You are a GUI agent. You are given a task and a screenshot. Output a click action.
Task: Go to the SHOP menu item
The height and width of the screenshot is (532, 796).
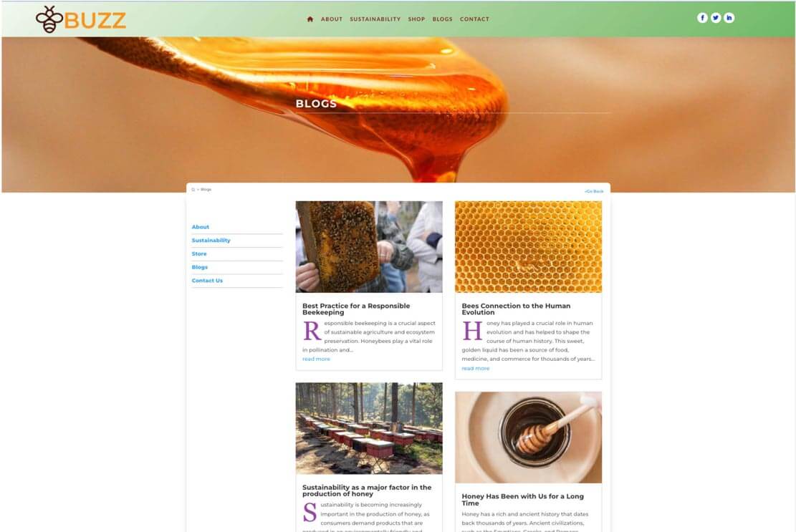(416, 19)
